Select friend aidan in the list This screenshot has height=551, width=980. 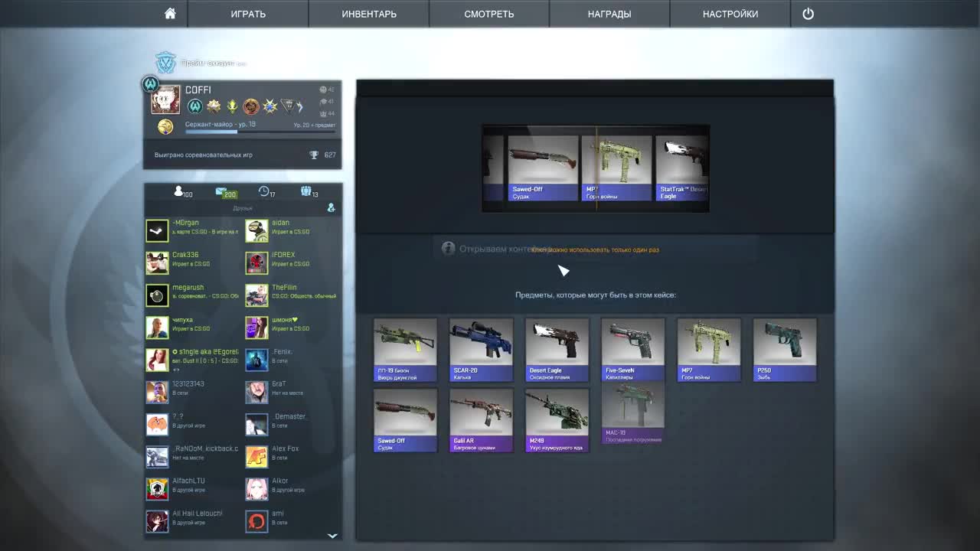pyautogui.click(x=292, y=230)
